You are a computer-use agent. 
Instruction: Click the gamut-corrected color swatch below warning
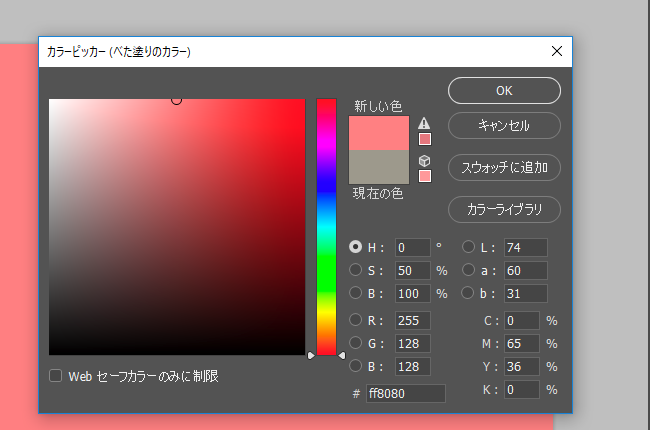coord(425,139)
